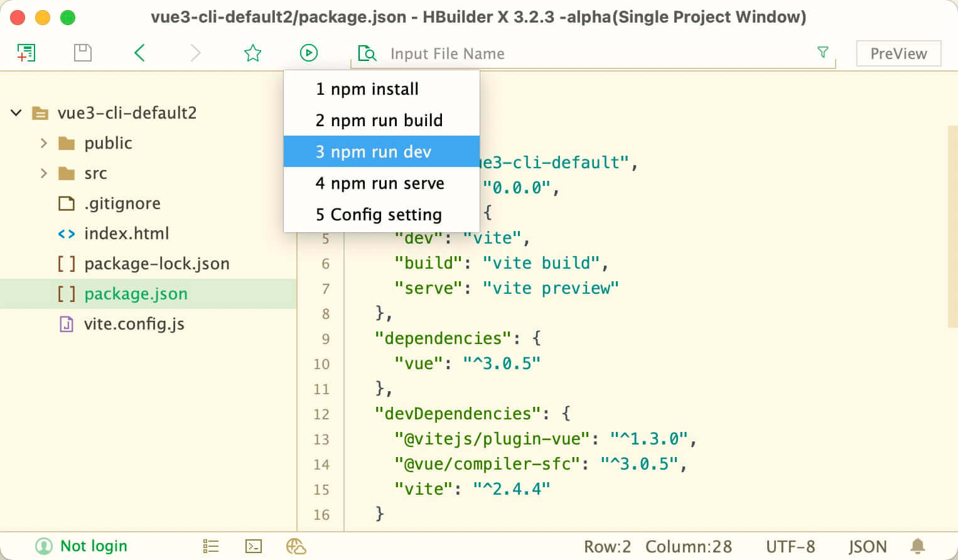Select the public folder label
This screenshot has width=958, height=560.
pyautogui.click(x=108, y=143)
